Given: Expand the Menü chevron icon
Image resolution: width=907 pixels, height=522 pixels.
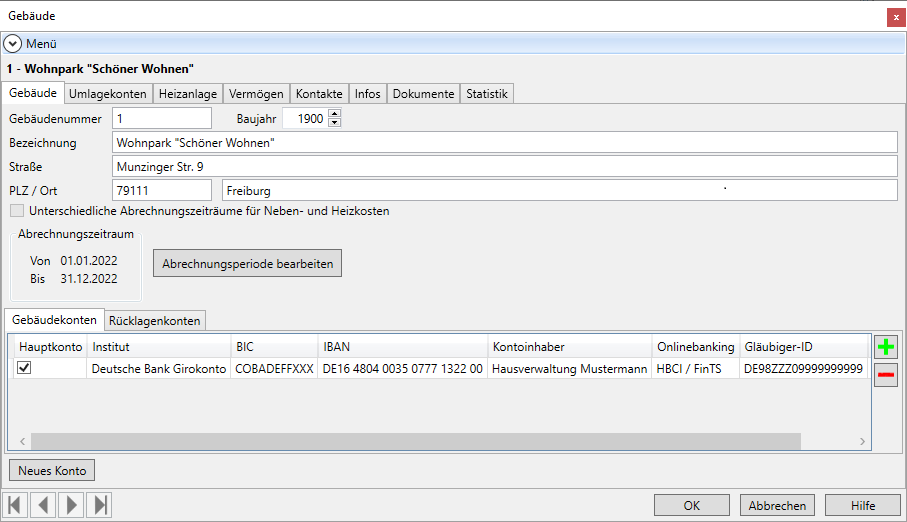Looking at the screenshot, I should [13, 43].
